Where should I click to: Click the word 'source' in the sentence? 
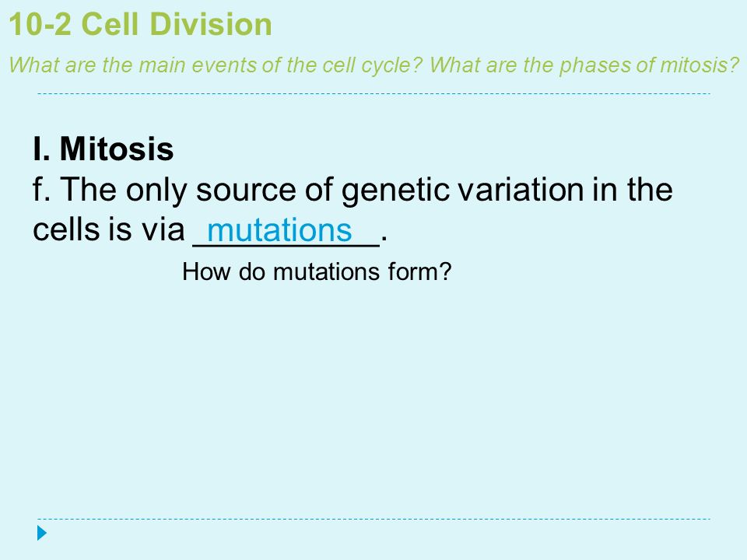[246, 191]
